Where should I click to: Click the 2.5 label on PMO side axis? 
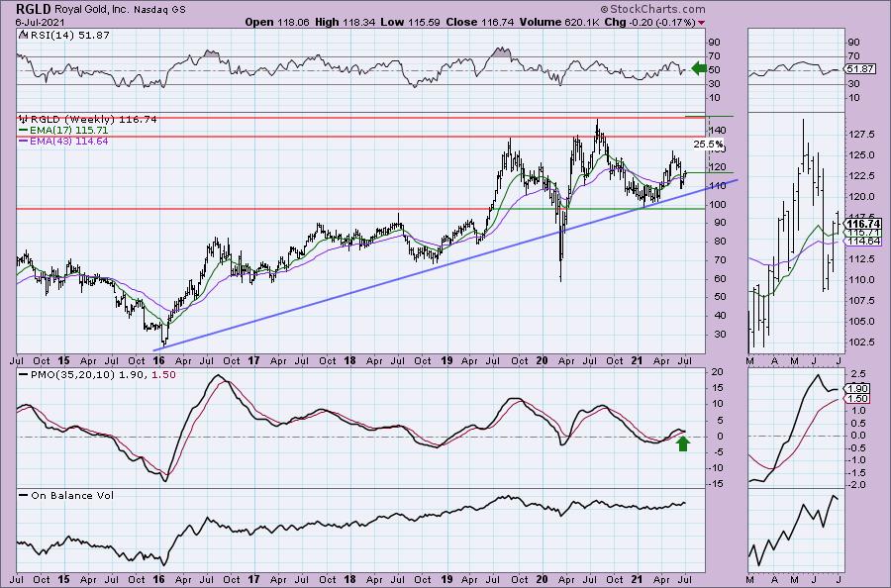tap(859, 374)
